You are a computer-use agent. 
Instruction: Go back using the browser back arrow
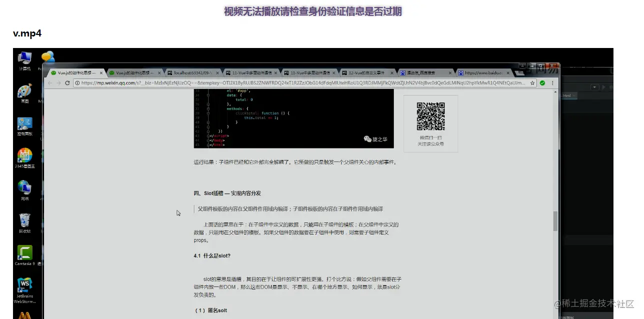50,83
